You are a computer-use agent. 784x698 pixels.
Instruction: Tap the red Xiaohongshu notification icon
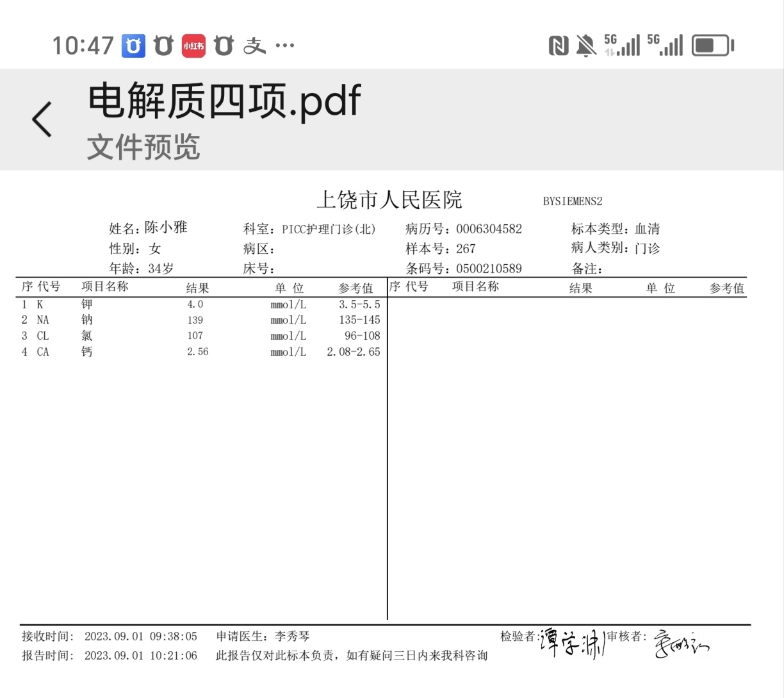click(193, 46)
